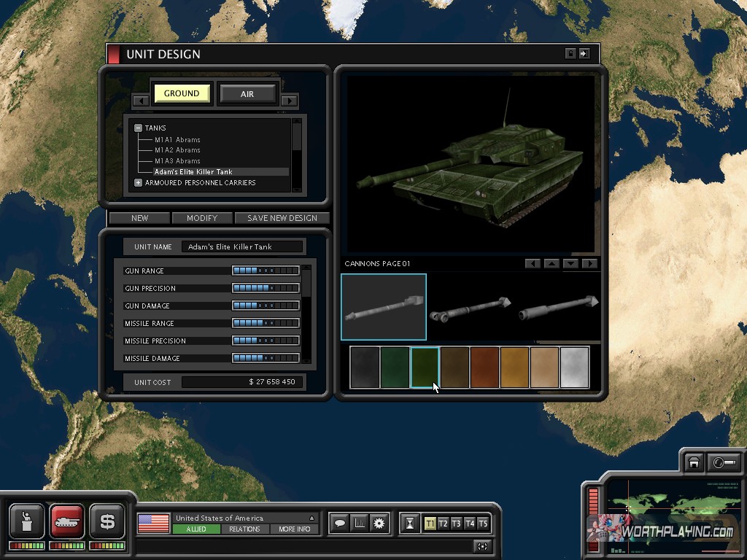Switch to the AIR tab

click(x=247, y=93)
